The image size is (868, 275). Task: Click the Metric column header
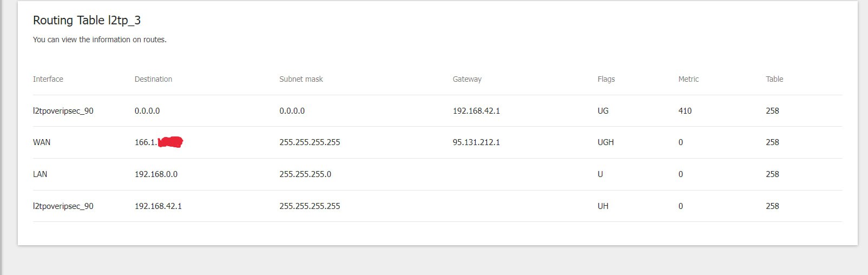pos(688,79)
